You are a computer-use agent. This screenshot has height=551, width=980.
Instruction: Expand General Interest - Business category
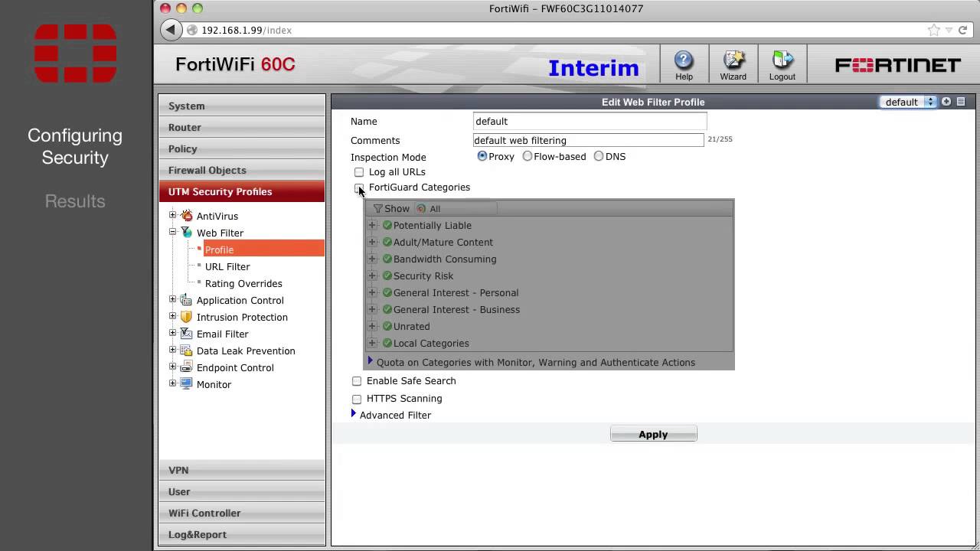click(372, 309)
